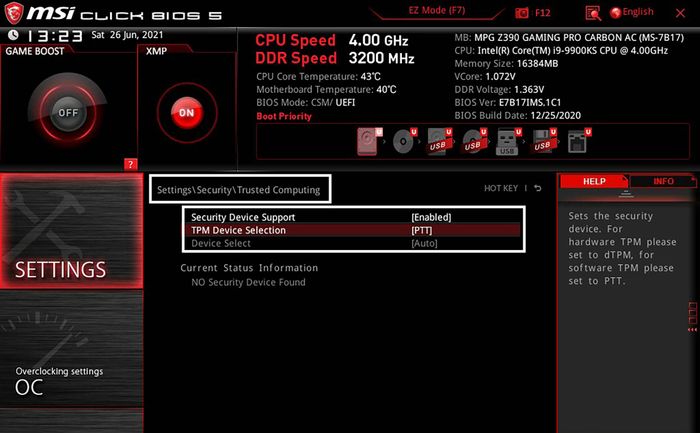Select the network boot device icon
Viewport: 700px width, 433px height.
579,142
